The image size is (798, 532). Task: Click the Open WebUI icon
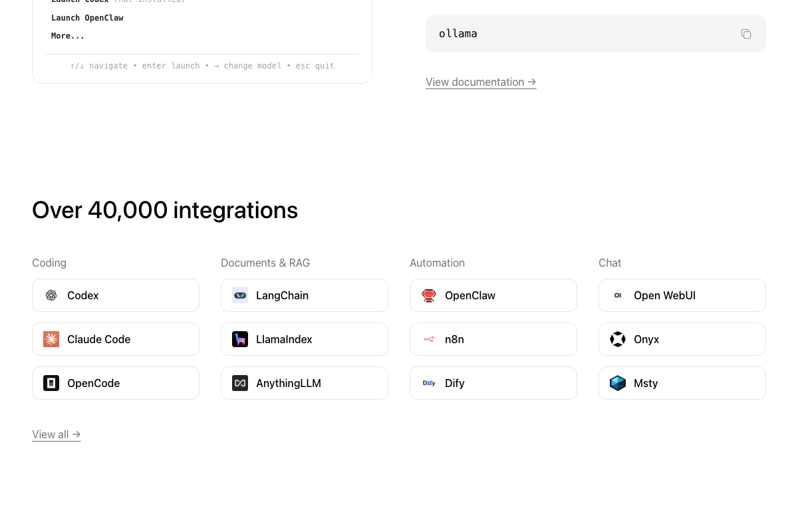tap(618, 295)
